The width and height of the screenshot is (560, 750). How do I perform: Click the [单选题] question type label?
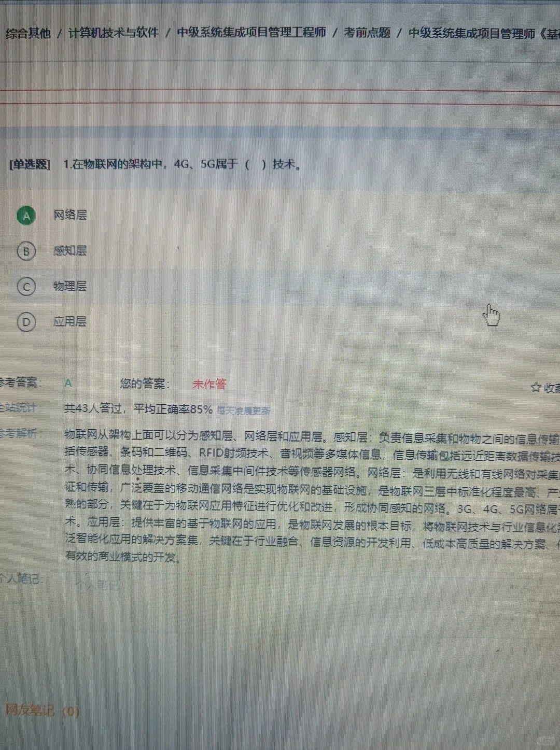tap(29, 165)
